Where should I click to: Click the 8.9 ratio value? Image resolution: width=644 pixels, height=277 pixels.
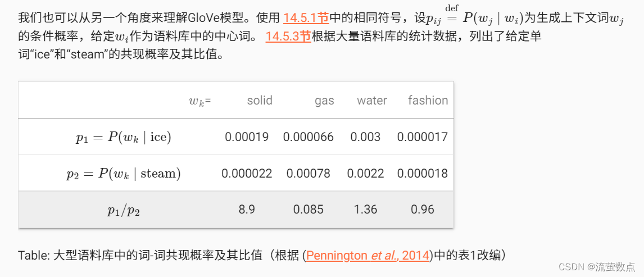[247, 210]
